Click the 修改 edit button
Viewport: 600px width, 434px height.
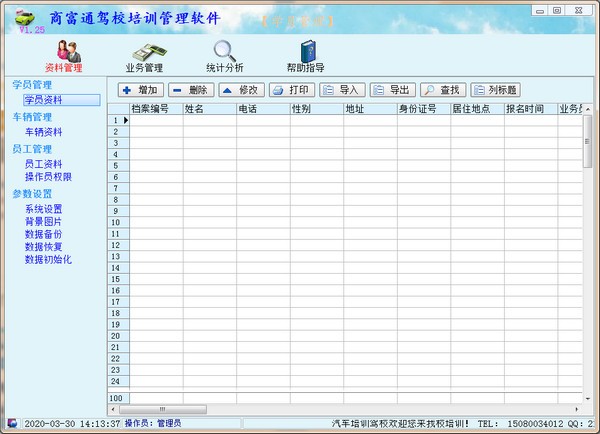pos(240,90)
